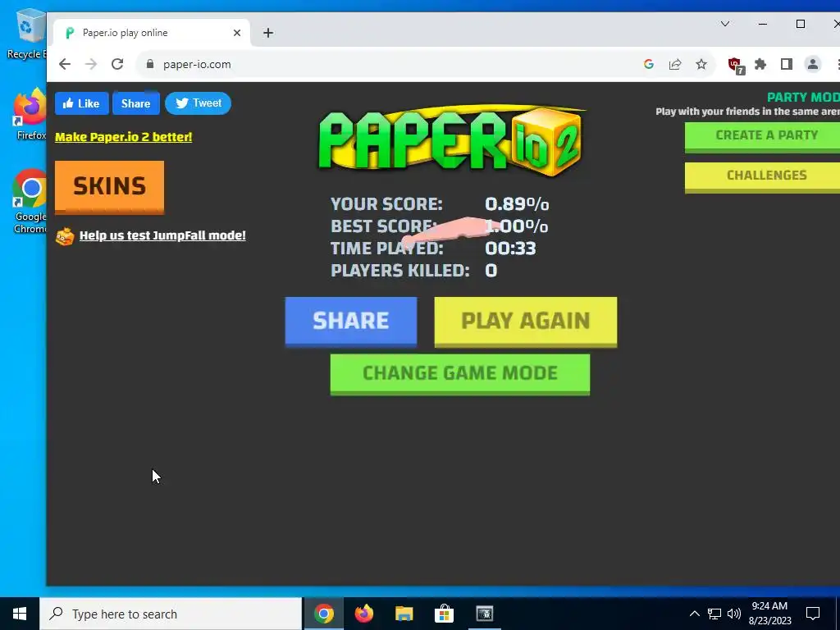Image resolution: width=840 pixels, height=630 pixels.
Task: Click the CHANGE GAME MODE button
Action: tap(460, 374)
